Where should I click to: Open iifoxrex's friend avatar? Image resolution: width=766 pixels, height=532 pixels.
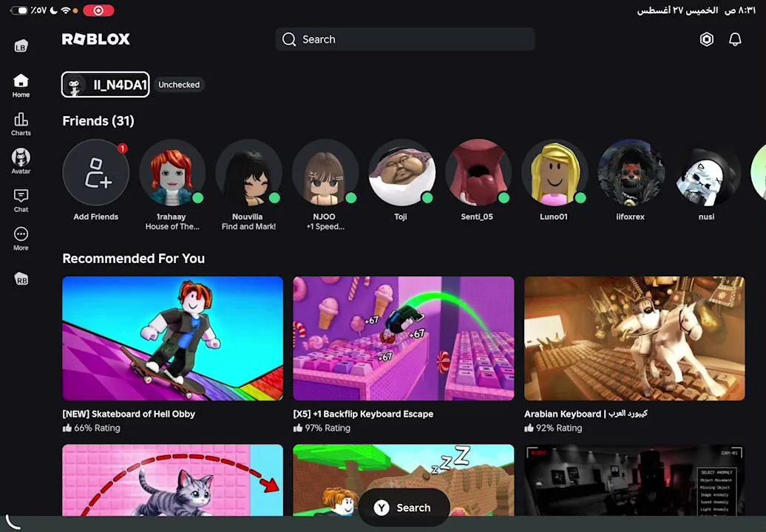(x=631, y=172)
